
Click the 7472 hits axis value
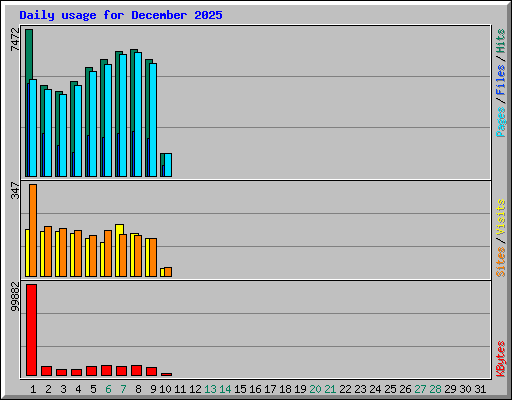tap(15, 40)
